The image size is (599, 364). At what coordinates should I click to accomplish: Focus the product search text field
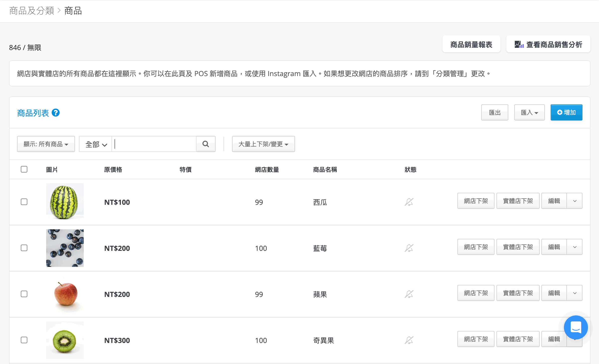pos(154,144)
